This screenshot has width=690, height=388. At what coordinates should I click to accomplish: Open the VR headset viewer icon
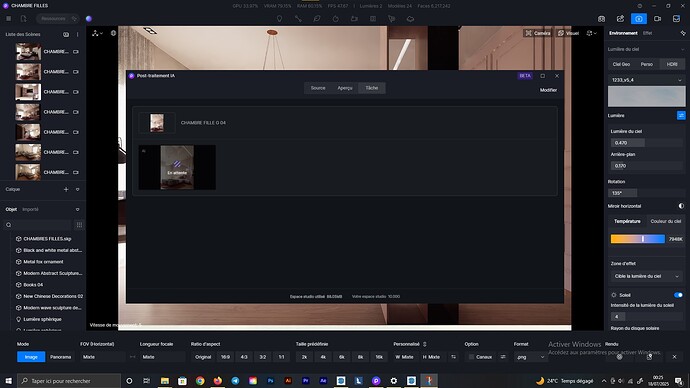(602, 19)
